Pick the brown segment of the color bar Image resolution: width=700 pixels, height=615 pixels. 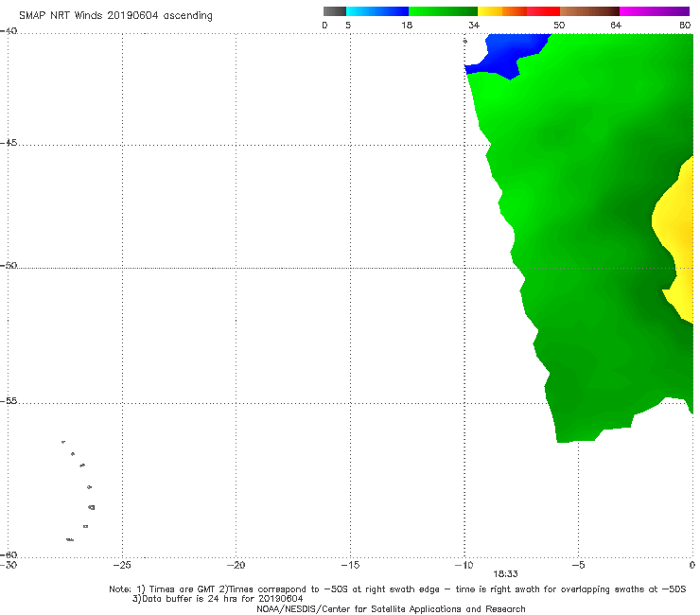(x=589, y=11)
